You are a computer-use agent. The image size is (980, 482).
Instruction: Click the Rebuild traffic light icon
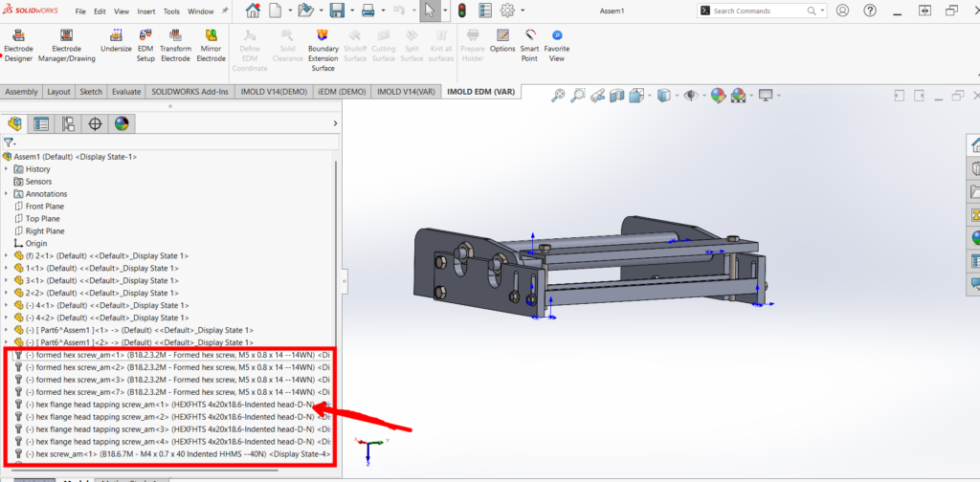tap(462, 11)
